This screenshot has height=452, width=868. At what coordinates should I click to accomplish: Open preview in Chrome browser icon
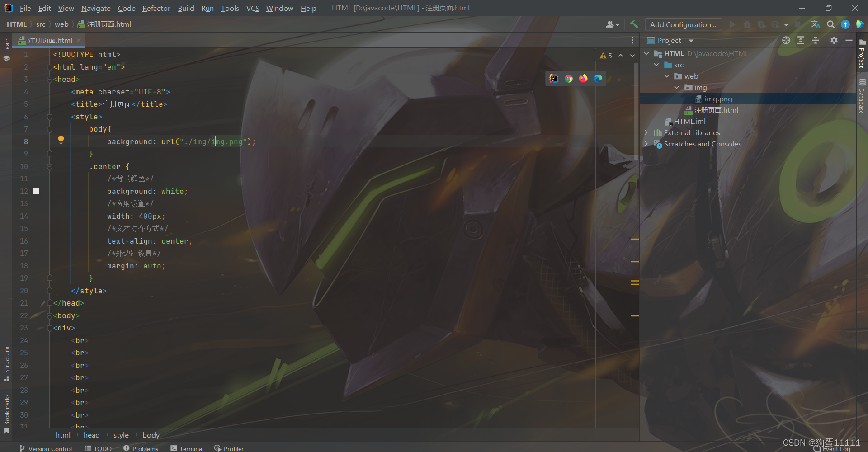[569, 79]
